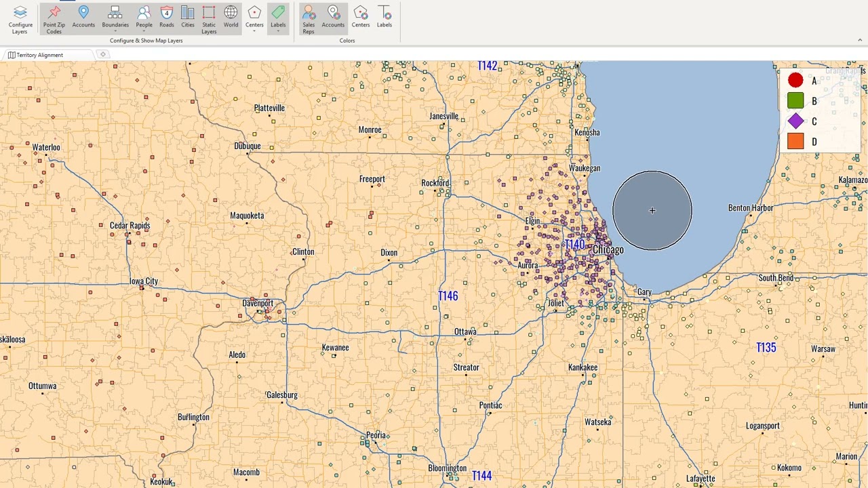Click the Streator city label

point(466,367)
